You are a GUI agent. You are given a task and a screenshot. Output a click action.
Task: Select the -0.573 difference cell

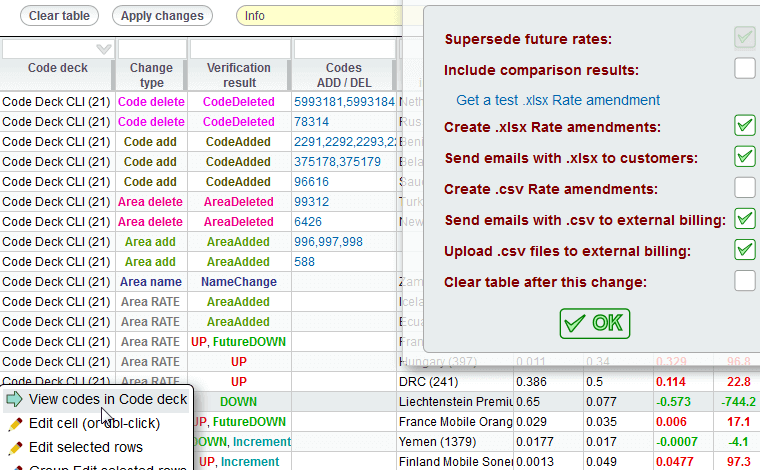682,402
